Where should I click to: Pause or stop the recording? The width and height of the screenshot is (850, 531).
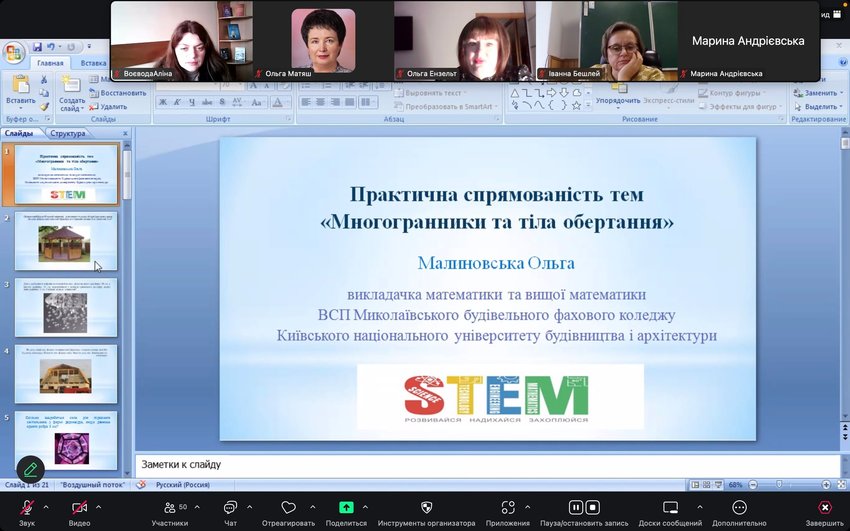[584, 508]
